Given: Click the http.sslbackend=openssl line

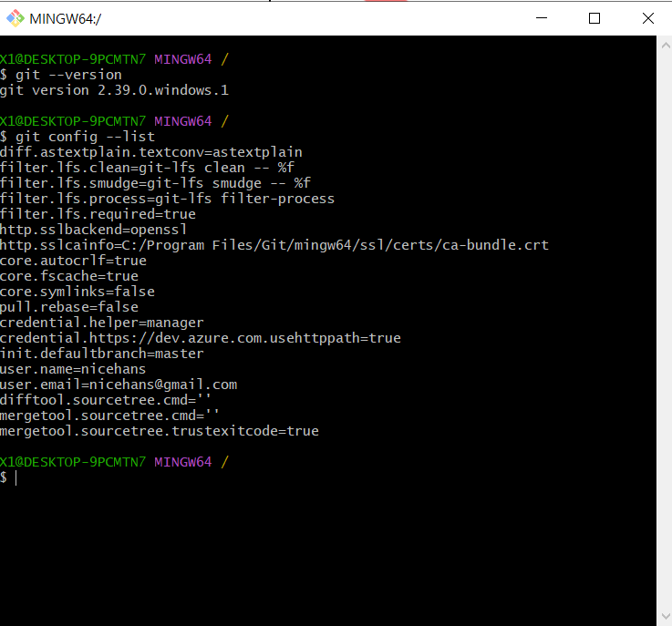Looking at the screenshot, I should click(93, 230).
